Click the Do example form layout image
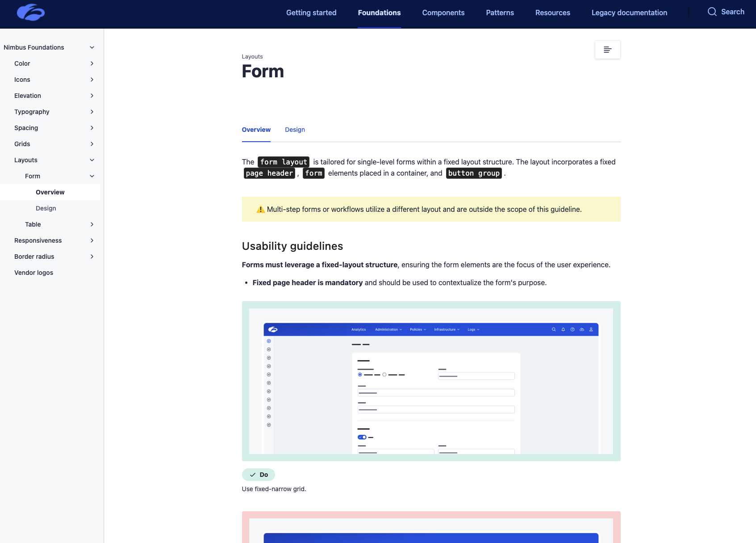 point(431,381)
